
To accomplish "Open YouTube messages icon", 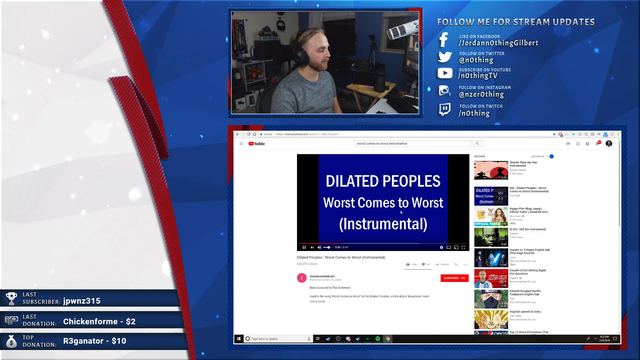I will tap(587, 144).
